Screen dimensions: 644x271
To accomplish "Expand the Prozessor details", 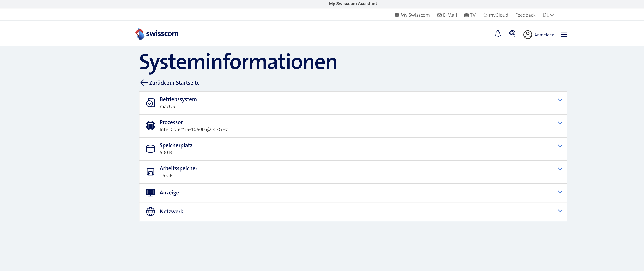I will tap(560, 123).
